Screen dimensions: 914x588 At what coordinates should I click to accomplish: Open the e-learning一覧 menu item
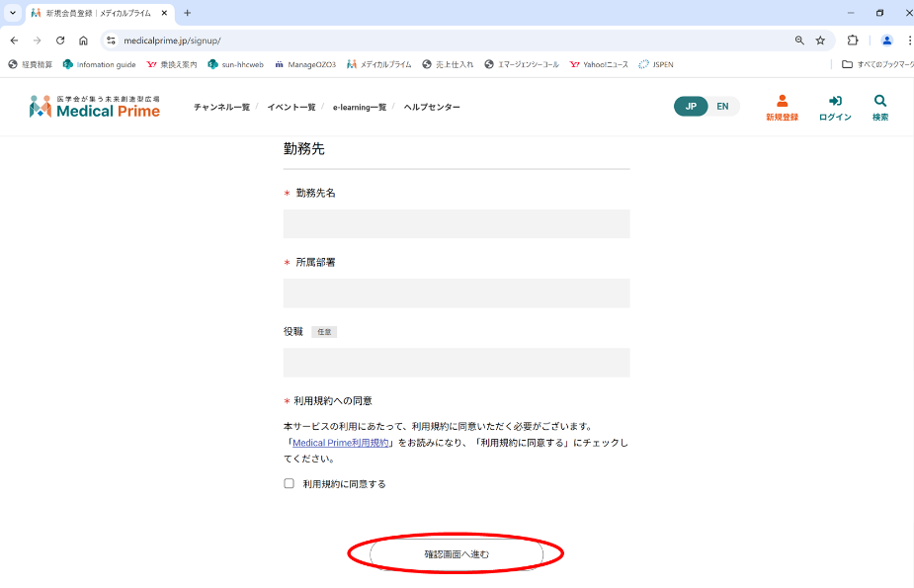tap(359, 107)
